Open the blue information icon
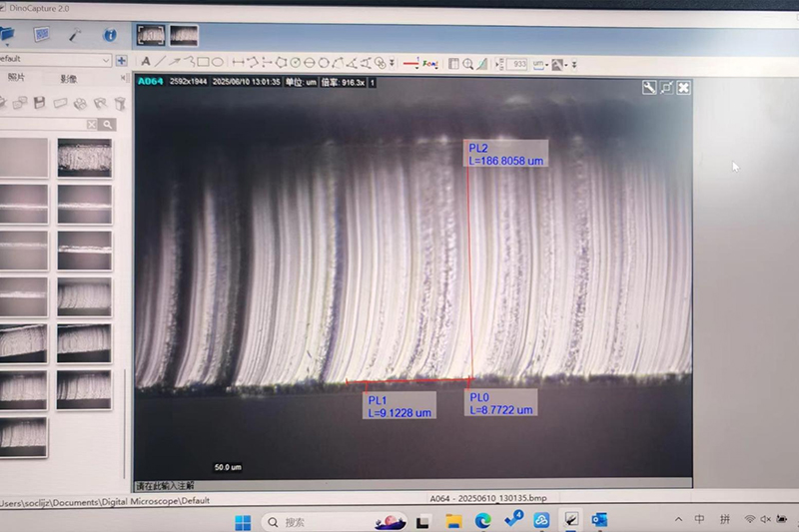Viewport: 799px width, 532px height. pyautogui.click(x=110, y=35)
